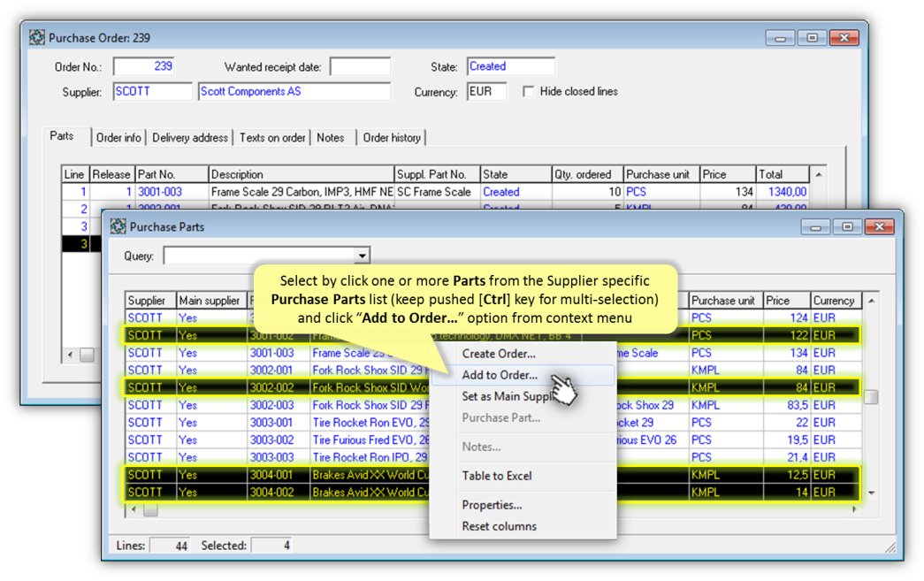Click the horizontal scroll left arrow in Purchase Parts
This screenshot has width=924, height=581.
pos(134,509)
